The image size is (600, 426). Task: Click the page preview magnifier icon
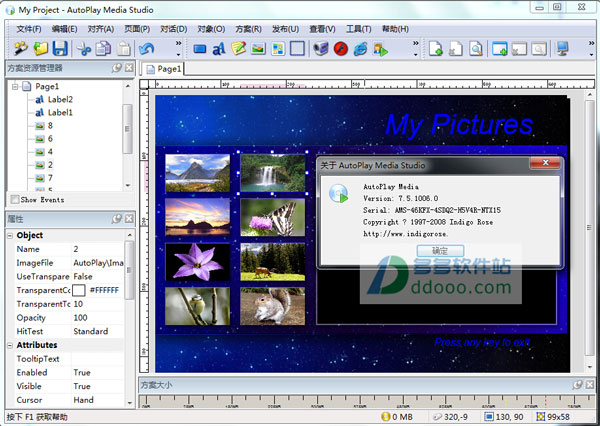click(476, 49)
